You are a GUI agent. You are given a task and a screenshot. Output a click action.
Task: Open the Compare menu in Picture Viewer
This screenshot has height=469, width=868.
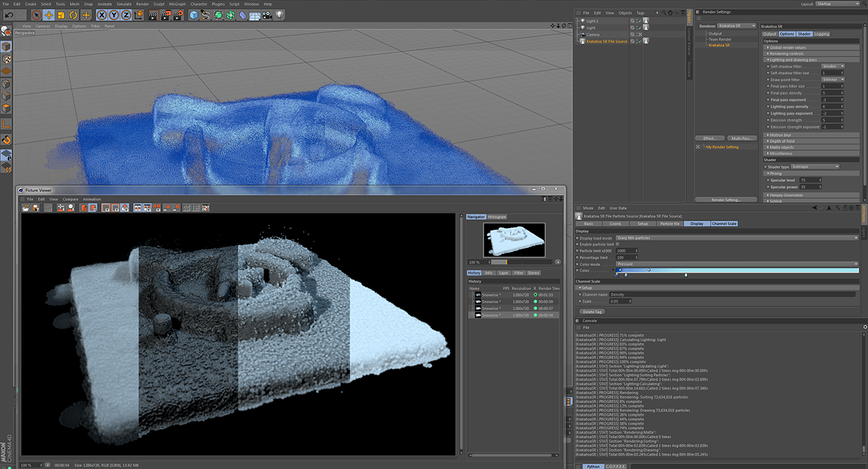click(x=71, y=199)
